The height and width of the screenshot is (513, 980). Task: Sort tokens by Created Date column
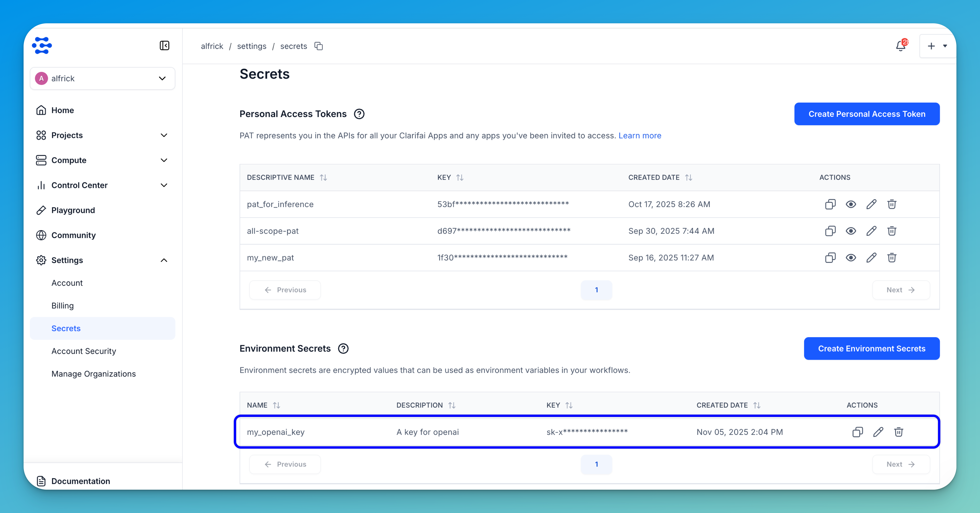pyautogui.click(x=688, y=177)
